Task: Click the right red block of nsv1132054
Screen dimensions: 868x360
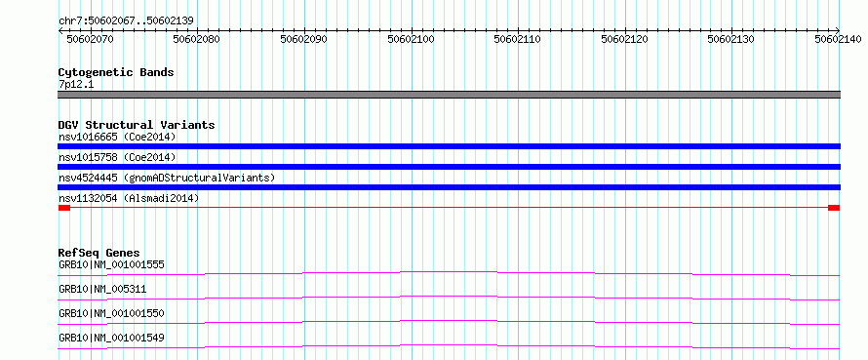Action: click(834, 208)
